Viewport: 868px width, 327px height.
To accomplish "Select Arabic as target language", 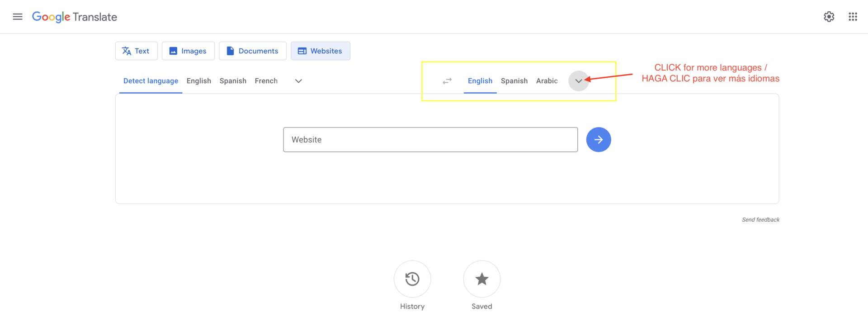I will [x=547, y=81].
